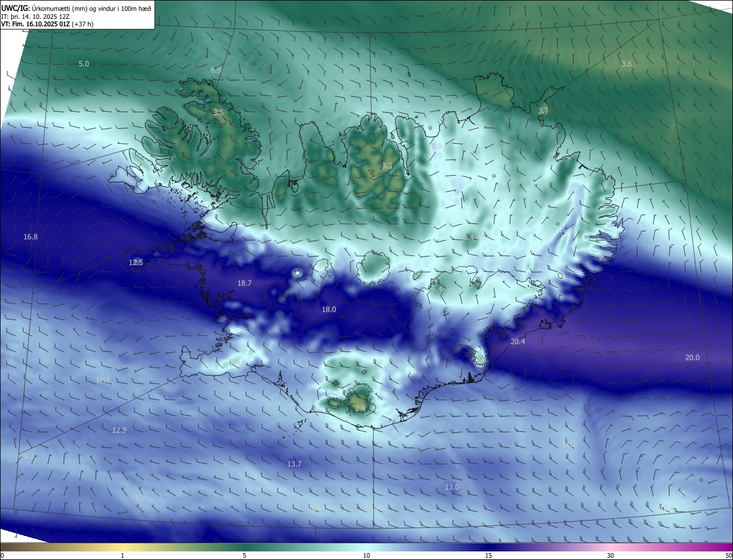Click the 6.9 value label
Image resolution: width=733 pixels, height=560 pixels.
tap(216, 70)
